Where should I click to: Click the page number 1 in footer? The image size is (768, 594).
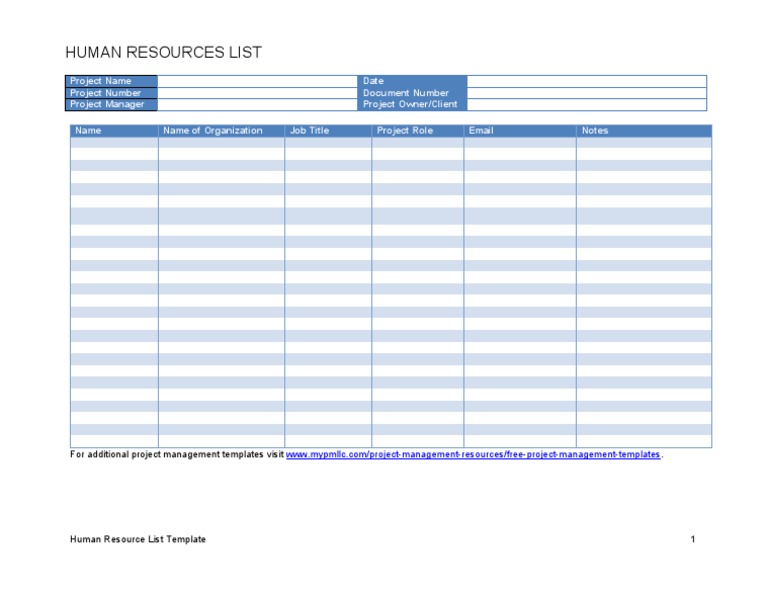pos(692,540)
